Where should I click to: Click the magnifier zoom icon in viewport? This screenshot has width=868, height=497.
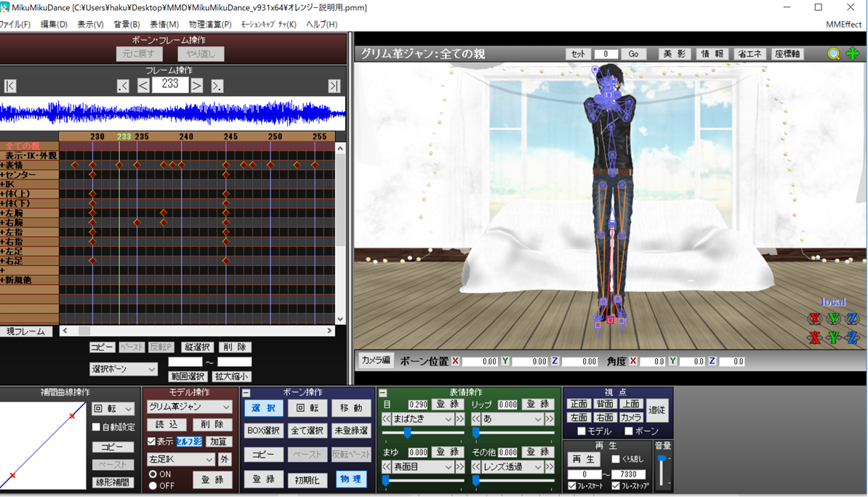click(x=834, y=54)
